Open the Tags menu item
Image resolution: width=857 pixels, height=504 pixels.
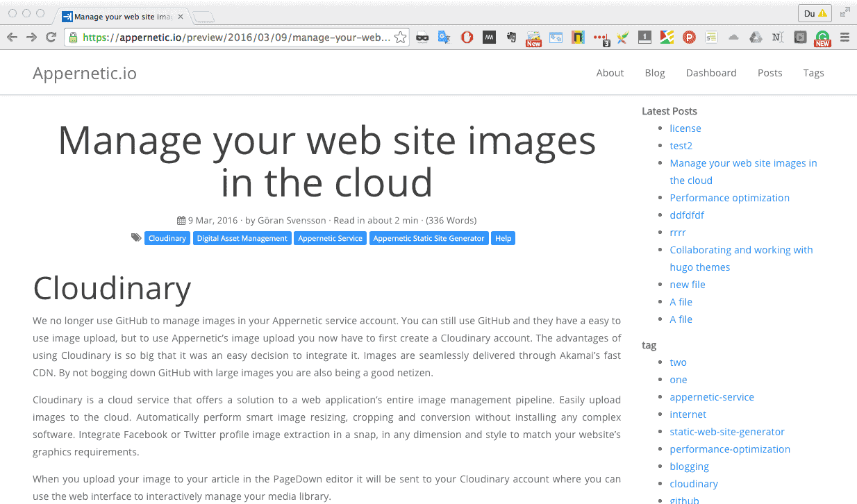[x=813, y=73]
